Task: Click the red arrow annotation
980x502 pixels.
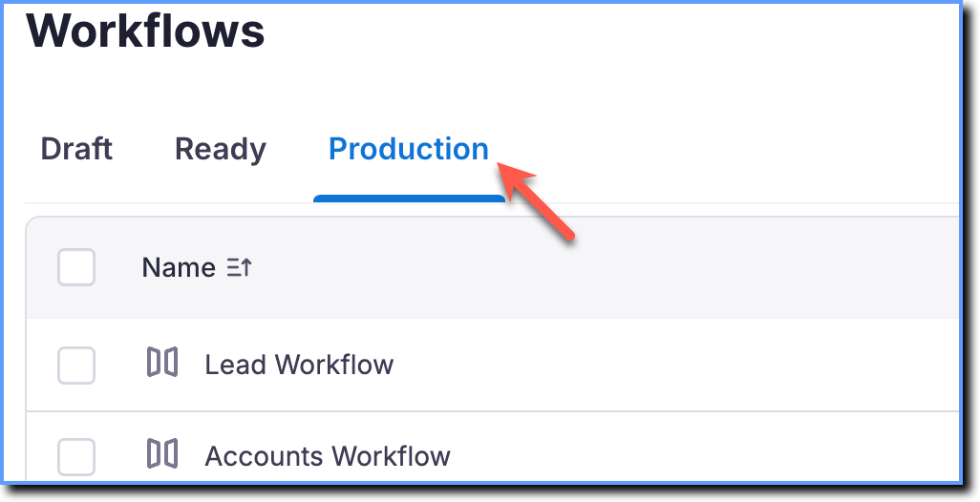Action: pos(536,199)
